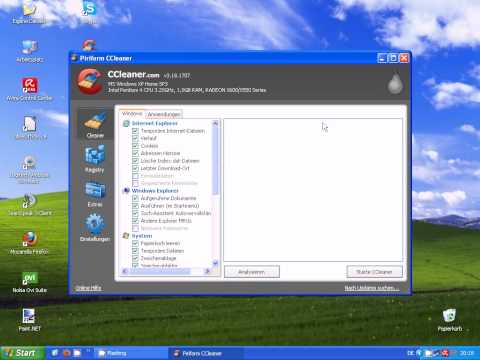Toggle Lösche Index.dat Dateien checkbox
This screenshot has height=360, width=480.
tap(135, 161)
